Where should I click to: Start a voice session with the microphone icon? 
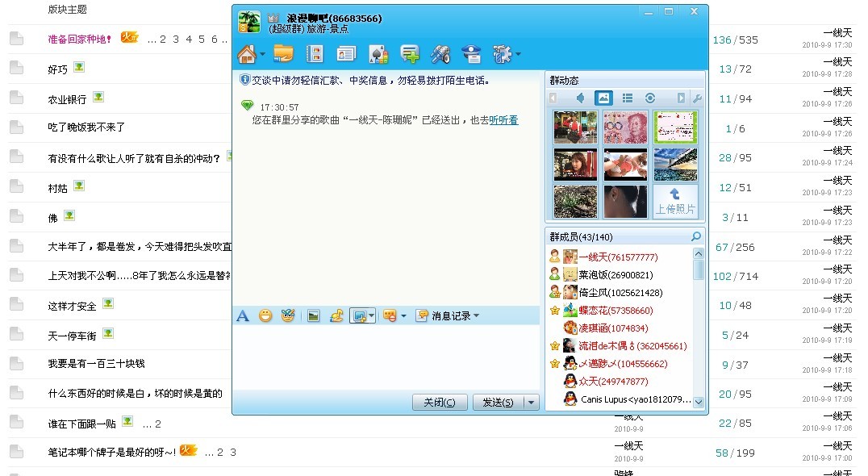pyautogui.click(x=441, y=53)
